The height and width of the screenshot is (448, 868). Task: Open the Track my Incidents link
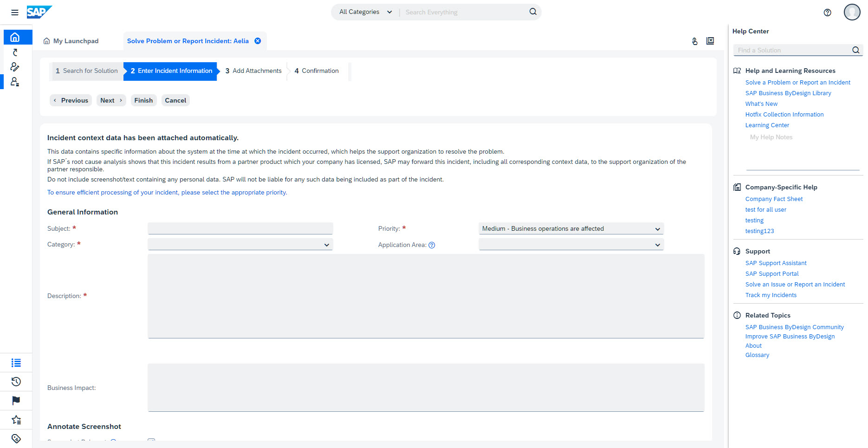(x=771, y=295)
